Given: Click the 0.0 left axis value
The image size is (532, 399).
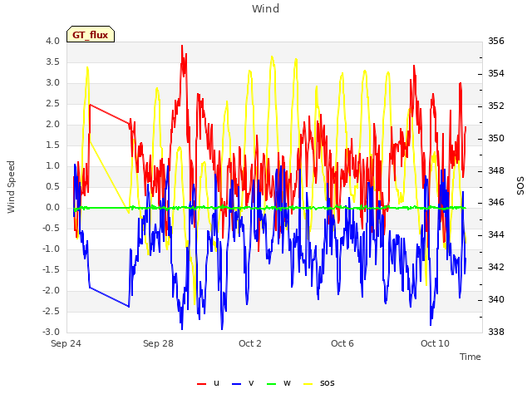Looking at the screenshot, I should pos(52,207).
